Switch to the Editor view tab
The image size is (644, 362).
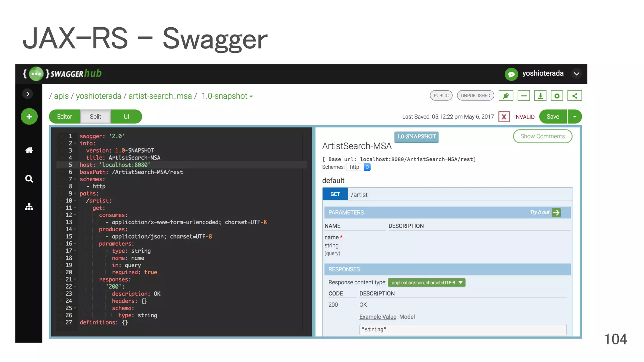[64, 117]
